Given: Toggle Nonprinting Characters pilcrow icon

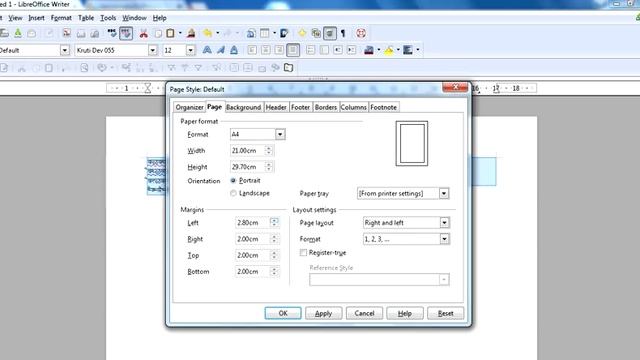Looking at the screenshot, I should [343, 33].
